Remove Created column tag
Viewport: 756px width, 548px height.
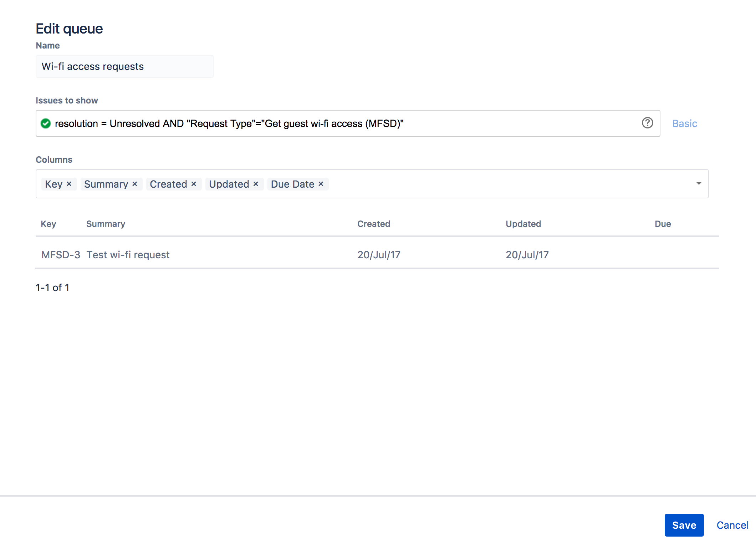(194, 184)
